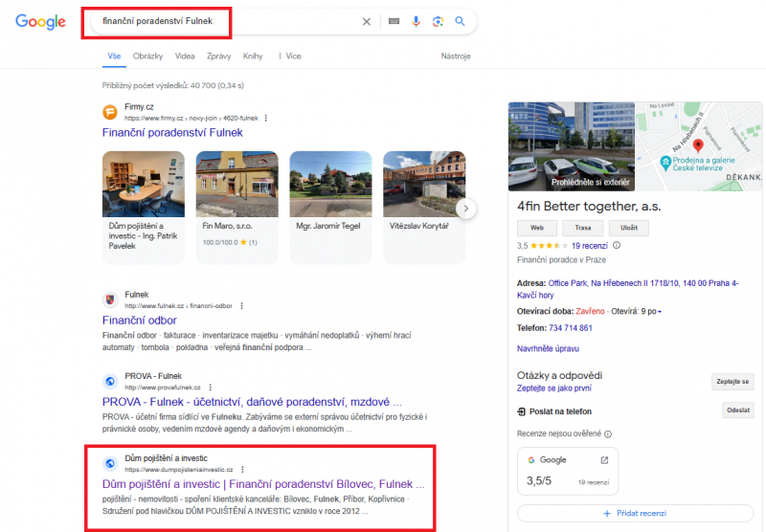
Task: Click the Dům pojištění a investic globe favicon
Action: click(x=110, y=463)
